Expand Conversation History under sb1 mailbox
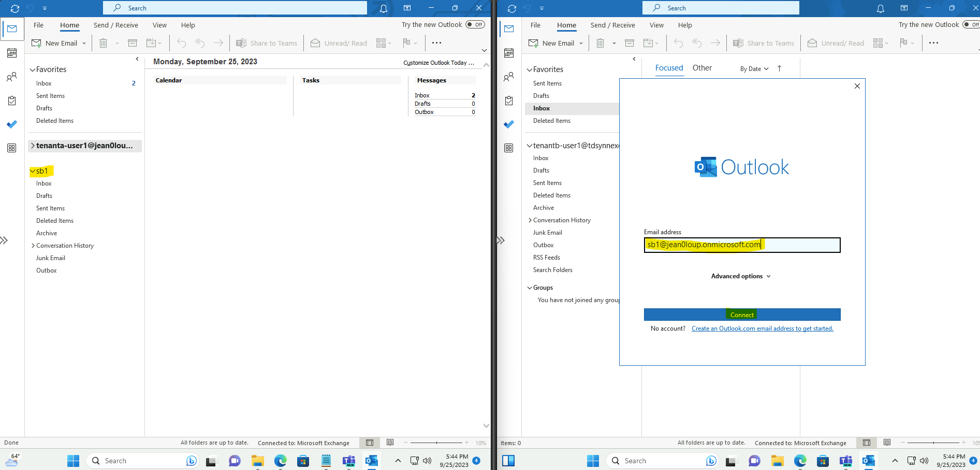 click(x=33, y=246)
